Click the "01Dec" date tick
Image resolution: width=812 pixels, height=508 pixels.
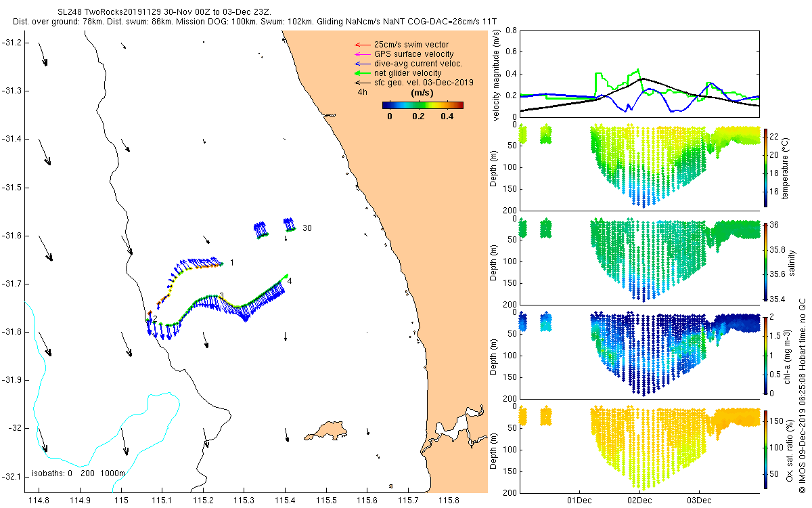click(x=580, y=501)
